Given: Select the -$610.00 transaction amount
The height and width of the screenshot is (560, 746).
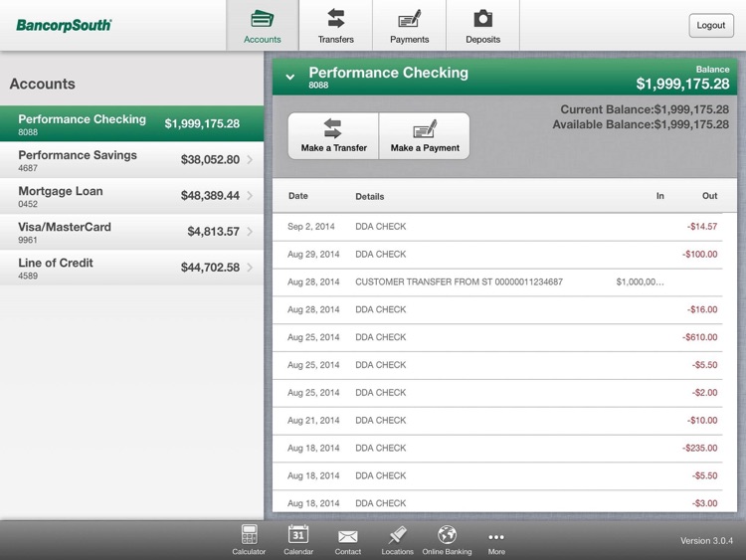Looking at the screenshot, I should point(699,337).
